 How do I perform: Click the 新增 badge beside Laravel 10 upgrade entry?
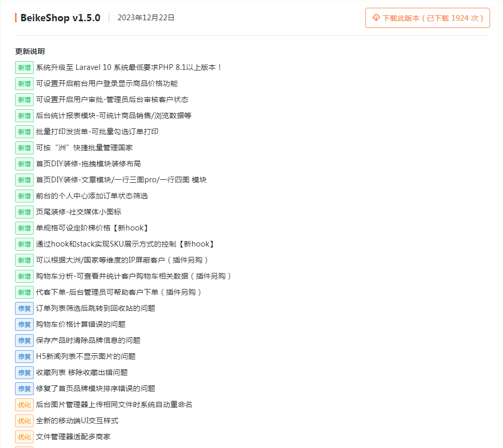coord(24,67)
